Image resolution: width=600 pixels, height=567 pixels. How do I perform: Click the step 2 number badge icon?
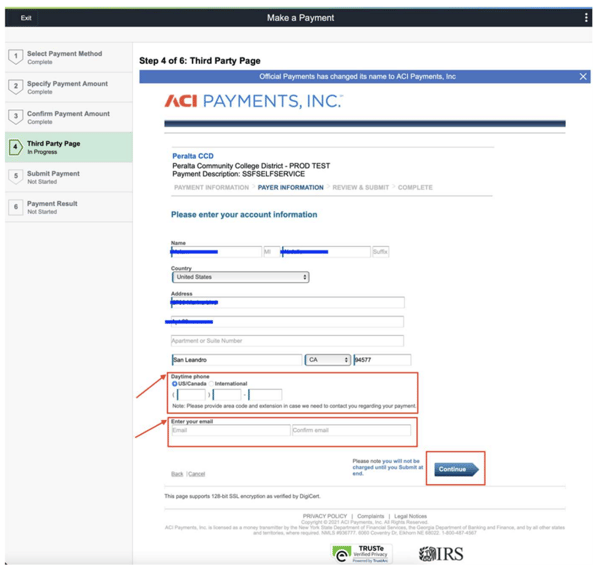16,86
